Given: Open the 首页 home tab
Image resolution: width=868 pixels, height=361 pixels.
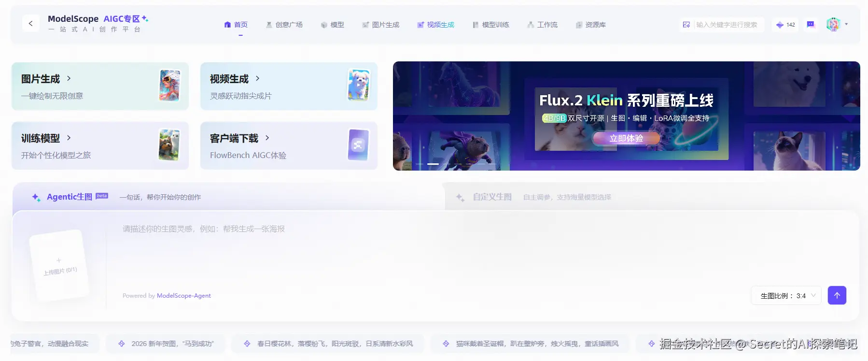Looking at the screenshot, I should tap(236, 25).
